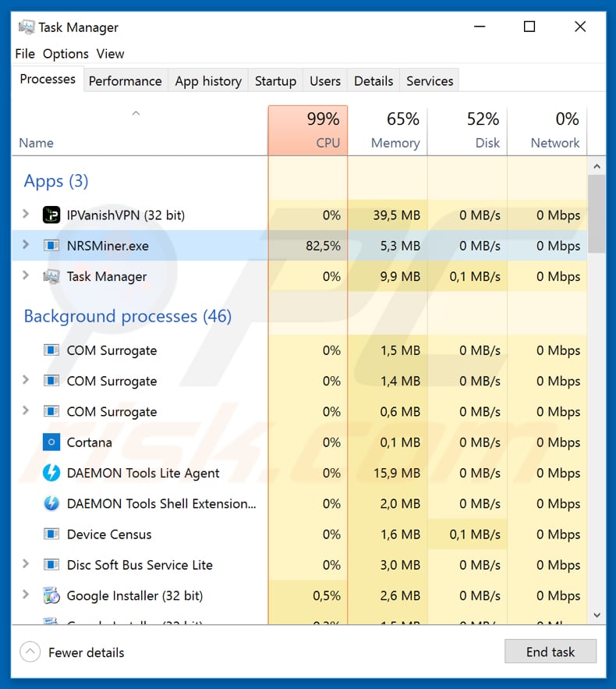616x689 pixels.
Task: Click Device Census's 0,1 MB/s disk value
Action: point(475,535)
